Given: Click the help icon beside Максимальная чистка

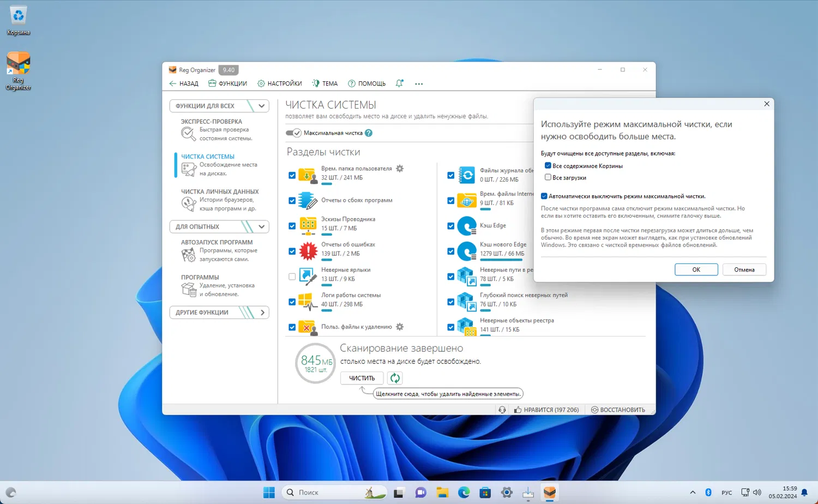Looking at the screenshot, I should click(369, 133).
